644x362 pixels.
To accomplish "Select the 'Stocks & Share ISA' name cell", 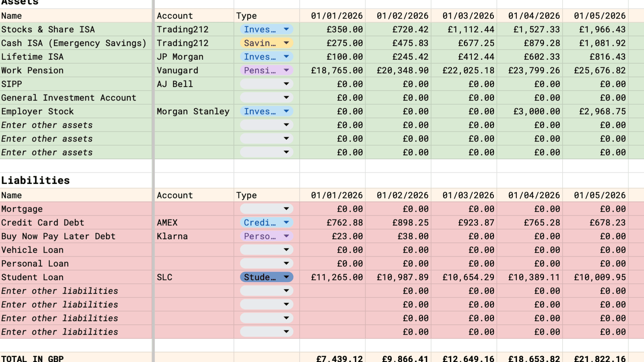I will [76, 29].
